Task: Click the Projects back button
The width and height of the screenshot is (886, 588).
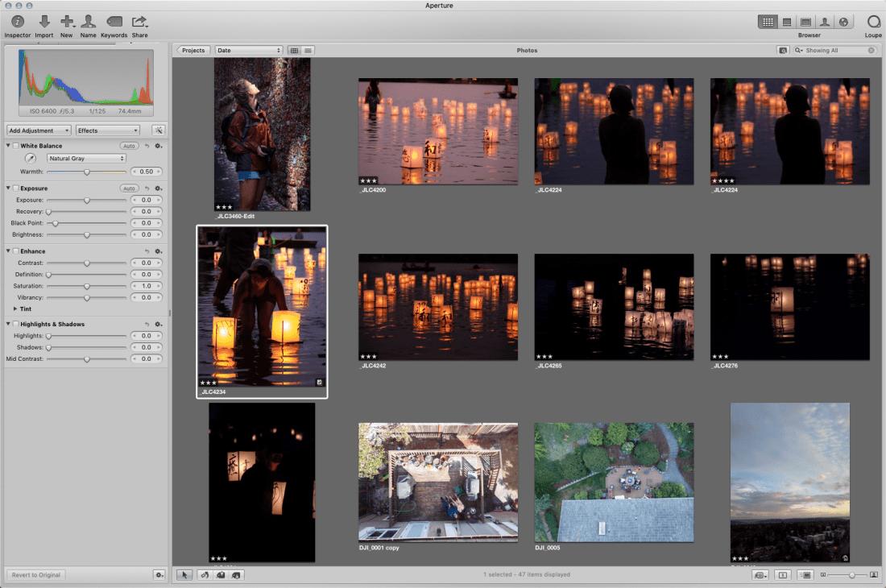Action: (193, 50)
